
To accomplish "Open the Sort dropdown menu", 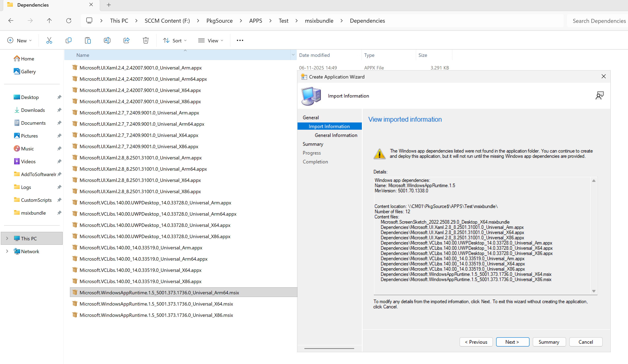I will coord(175,41).
